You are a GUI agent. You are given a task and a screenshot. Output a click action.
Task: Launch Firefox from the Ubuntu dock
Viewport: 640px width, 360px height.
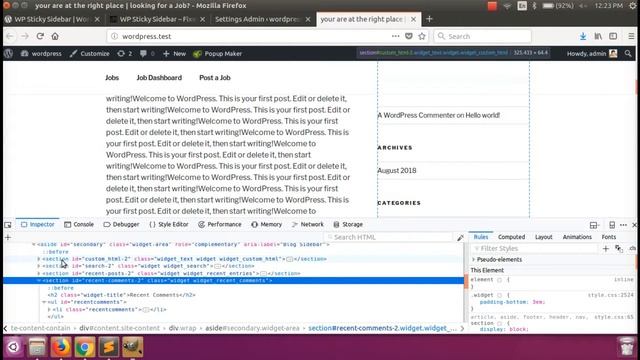click(x=61, y=347)
